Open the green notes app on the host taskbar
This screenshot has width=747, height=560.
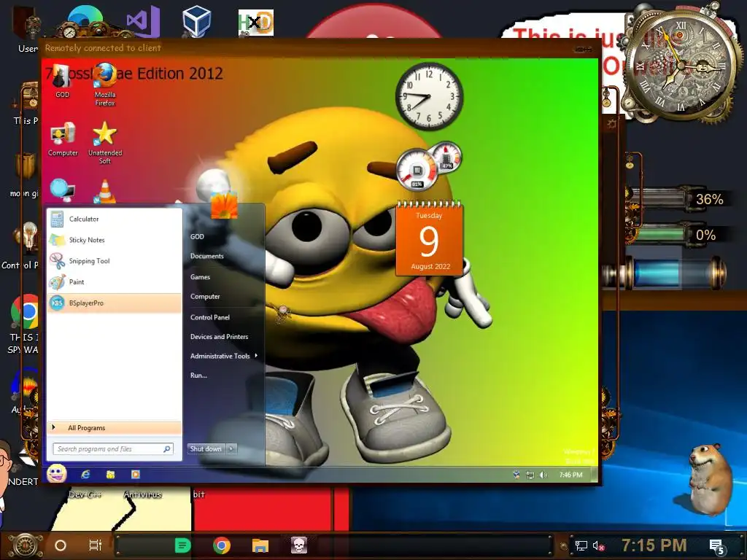click(x=182, y=545)
